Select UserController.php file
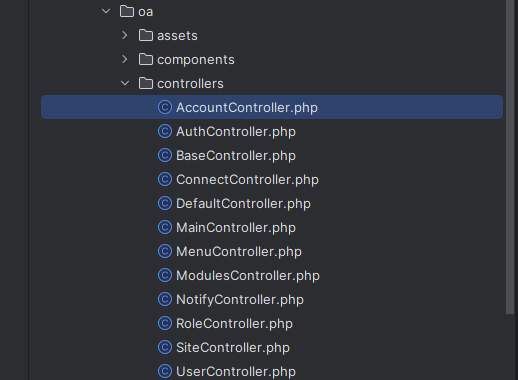 (236, 371)
